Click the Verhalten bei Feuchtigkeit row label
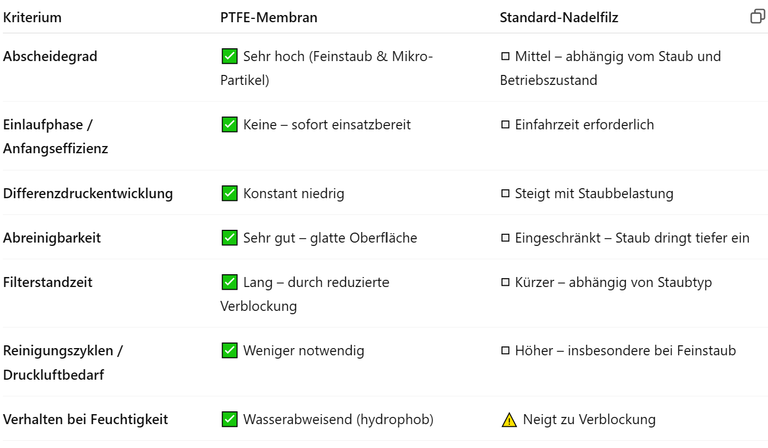The height and width of the screenshot is (448, 768). tap(85, 420)
